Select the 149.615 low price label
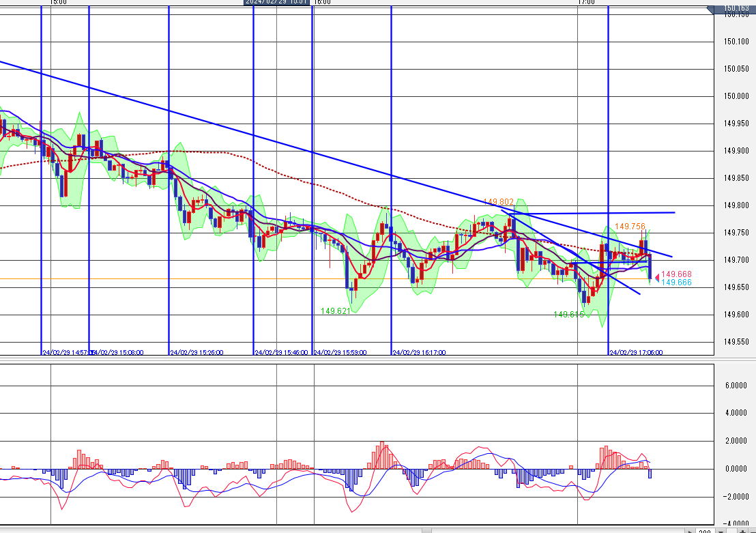 (568, 315)
